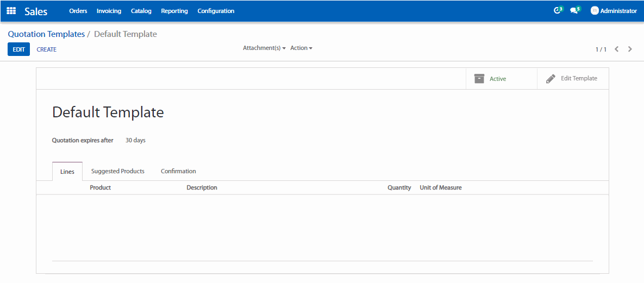Click the pencil icon for Edit Template
The width and height of the screenshot is (644, 283).
pyautogui.click(x=551, y=79)
